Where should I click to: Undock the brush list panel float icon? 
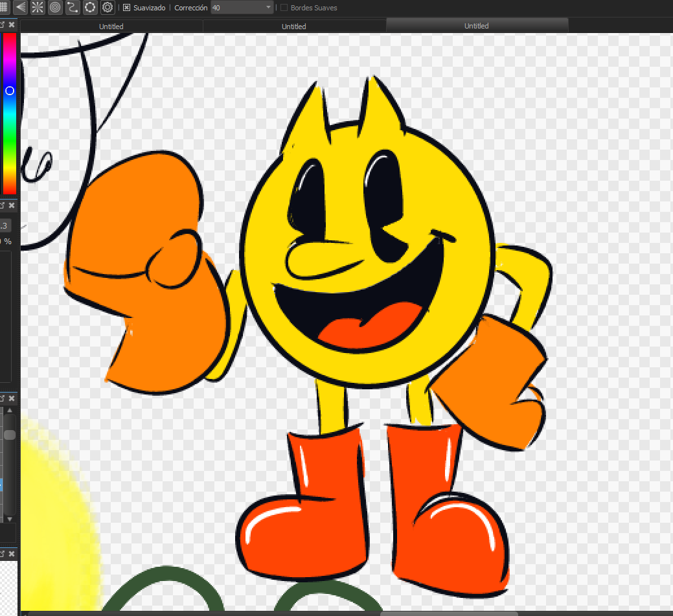(x=2, y=398)
